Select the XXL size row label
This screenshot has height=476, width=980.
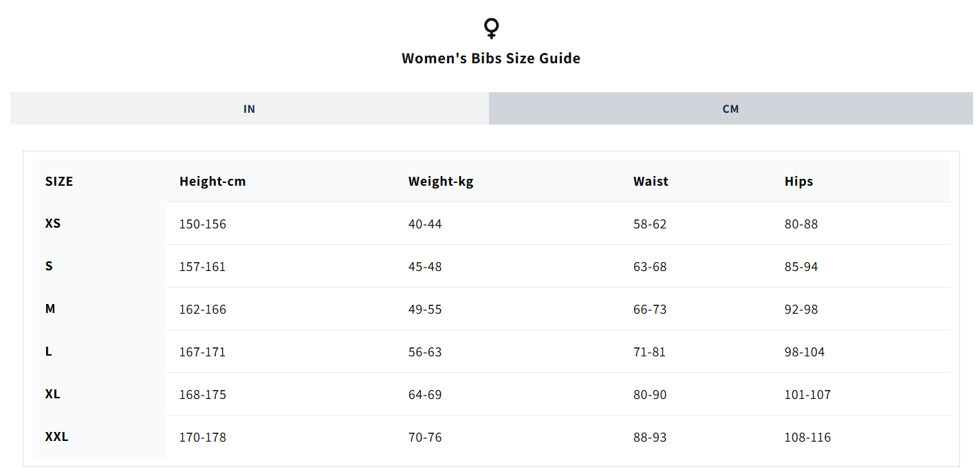pyautogui.click(x=56, y=437)
